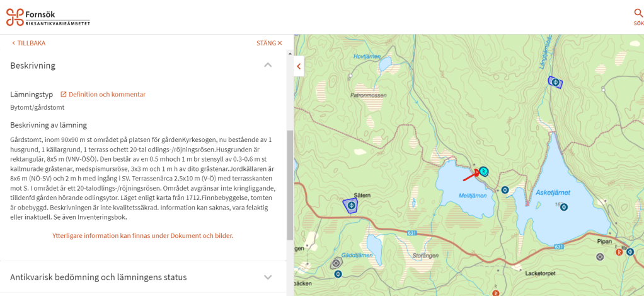The width and height of the screenshot is (644, 296).
Task: Select the blue polygon marker near Långtjärnsbäcken
Action: click(x=555, y=81)
